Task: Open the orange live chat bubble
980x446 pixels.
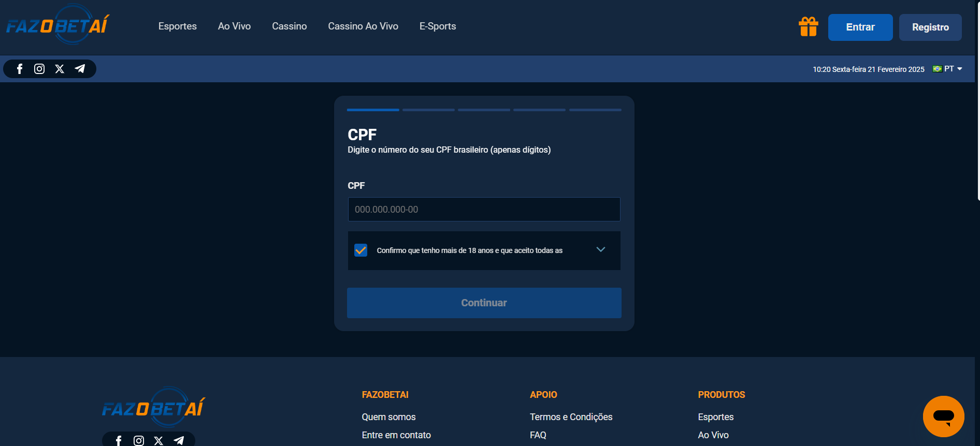Action: [x=943, y=417]
